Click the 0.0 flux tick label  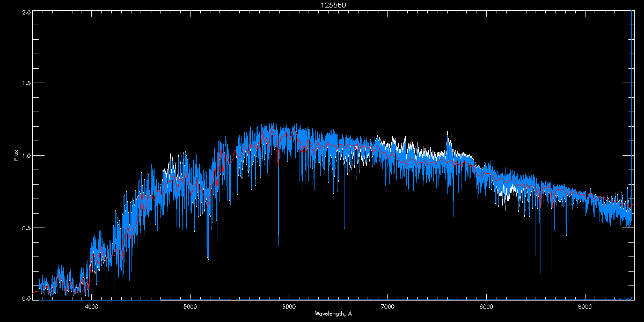pyautogui.click(x=25, y=298)
